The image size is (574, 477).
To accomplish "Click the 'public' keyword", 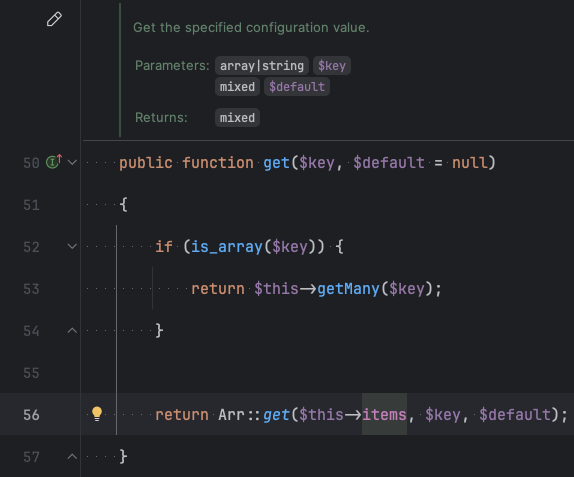I will 146,163.
